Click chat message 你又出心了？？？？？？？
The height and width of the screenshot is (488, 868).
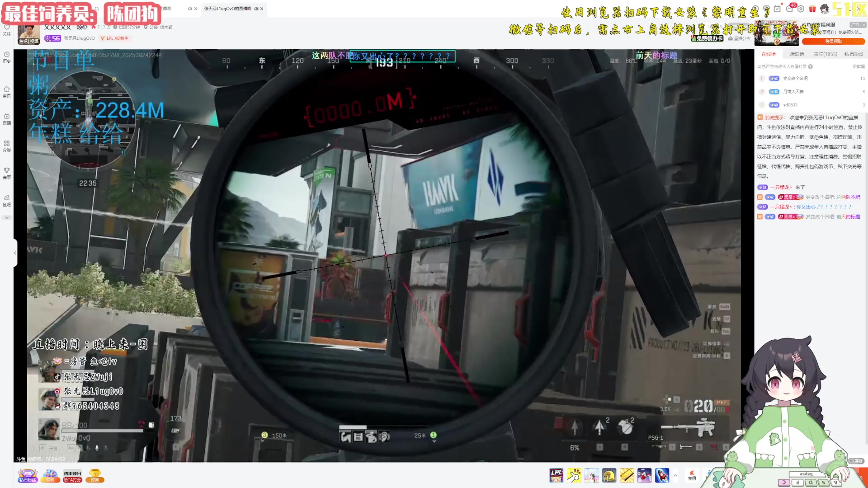pos(823,207)
